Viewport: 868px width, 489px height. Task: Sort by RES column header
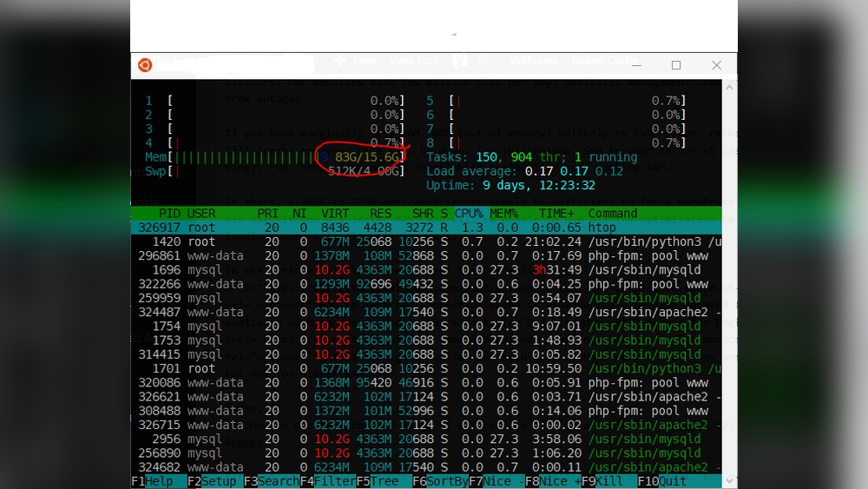381,214
